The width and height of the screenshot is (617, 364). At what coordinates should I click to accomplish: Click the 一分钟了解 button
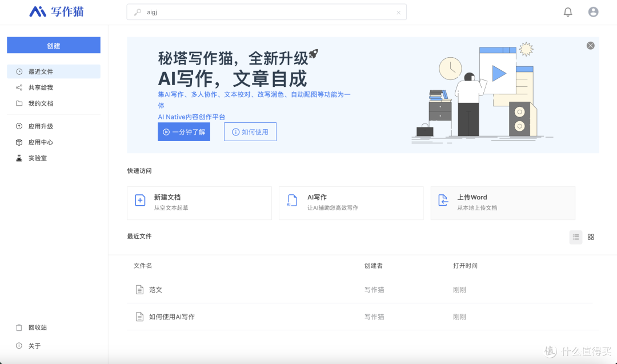tap(184, 132)
